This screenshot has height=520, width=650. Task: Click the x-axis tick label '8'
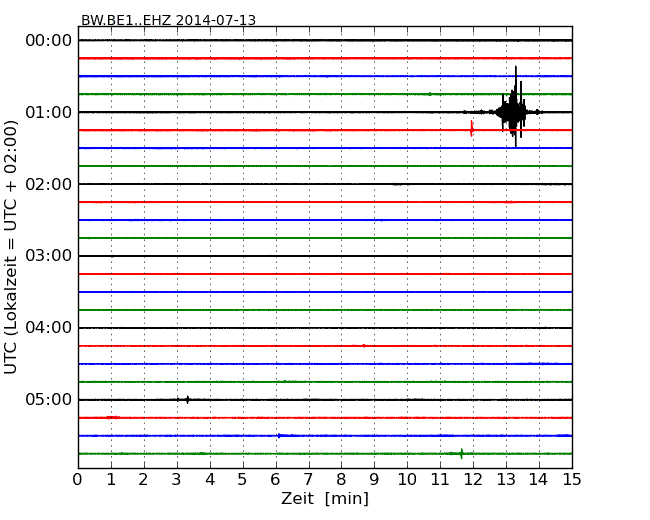[341, 480]
